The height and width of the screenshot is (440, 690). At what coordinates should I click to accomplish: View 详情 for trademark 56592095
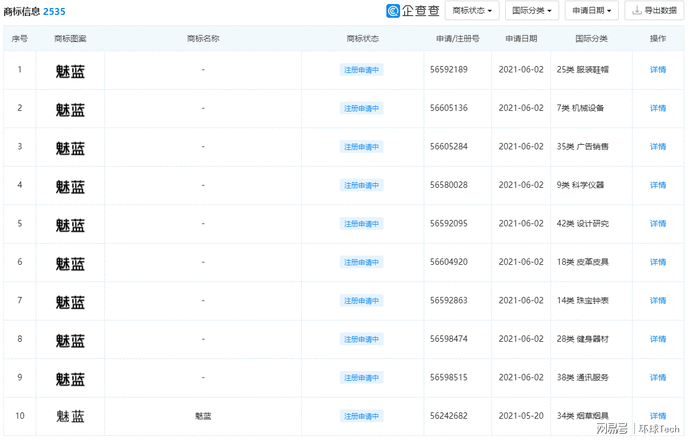658,224
